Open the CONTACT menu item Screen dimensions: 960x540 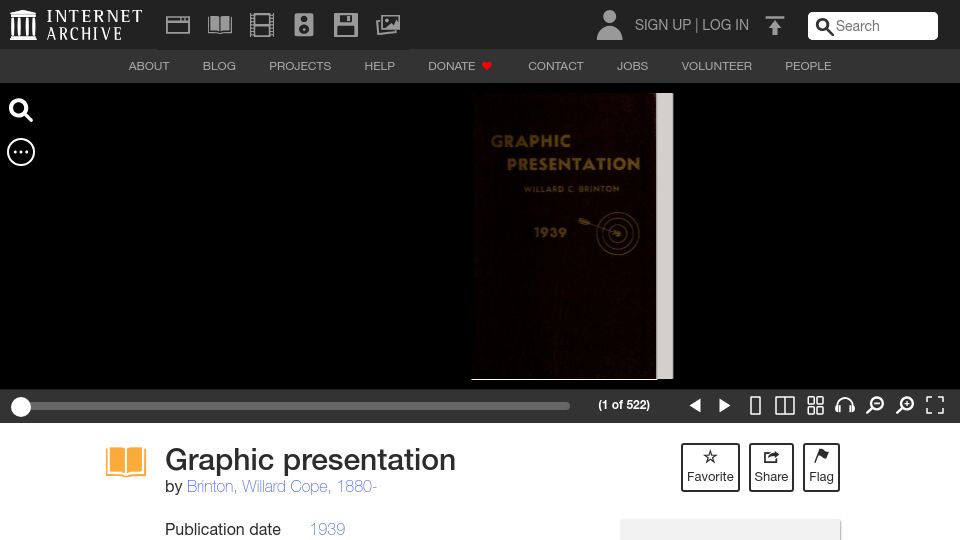(x=556, y=66)
